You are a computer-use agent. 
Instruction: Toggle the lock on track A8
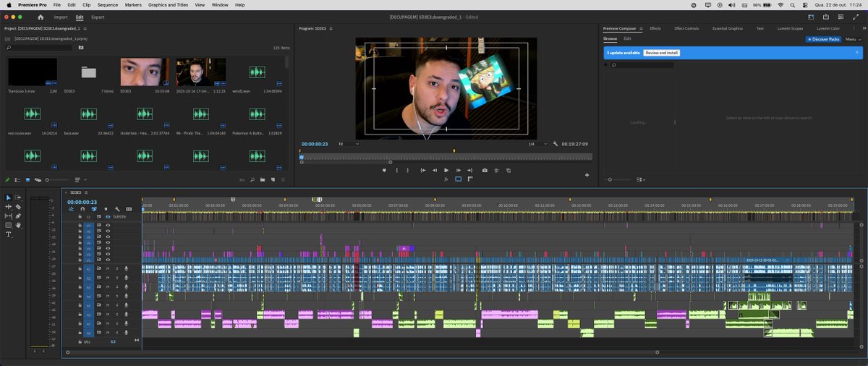point(80,333)
